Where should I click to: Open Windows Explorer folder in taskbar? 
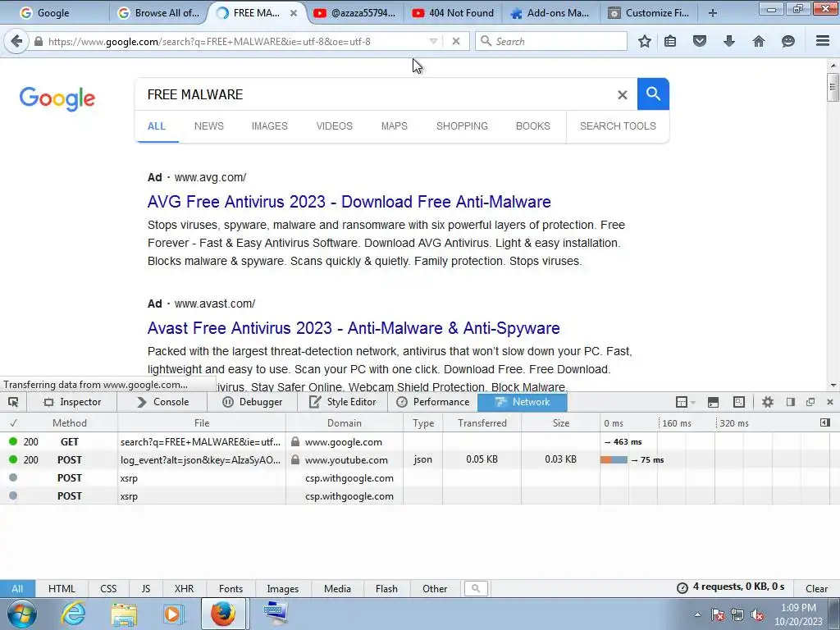(x=124, y=614)
